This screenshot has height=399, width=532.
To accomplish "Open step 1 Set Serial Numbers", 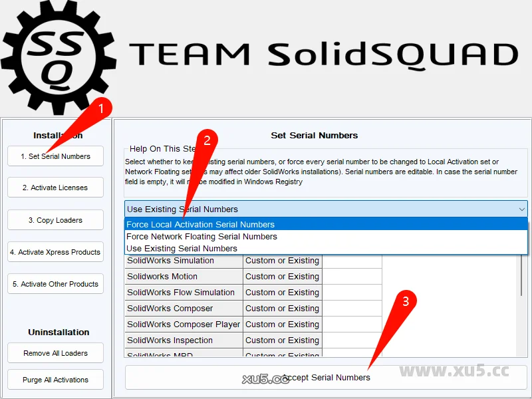I will click(56, 156).
